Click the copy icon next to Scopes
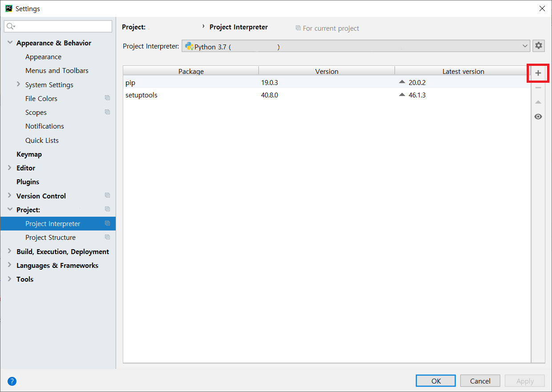This screenshot has height=392, width=552. 107,112
